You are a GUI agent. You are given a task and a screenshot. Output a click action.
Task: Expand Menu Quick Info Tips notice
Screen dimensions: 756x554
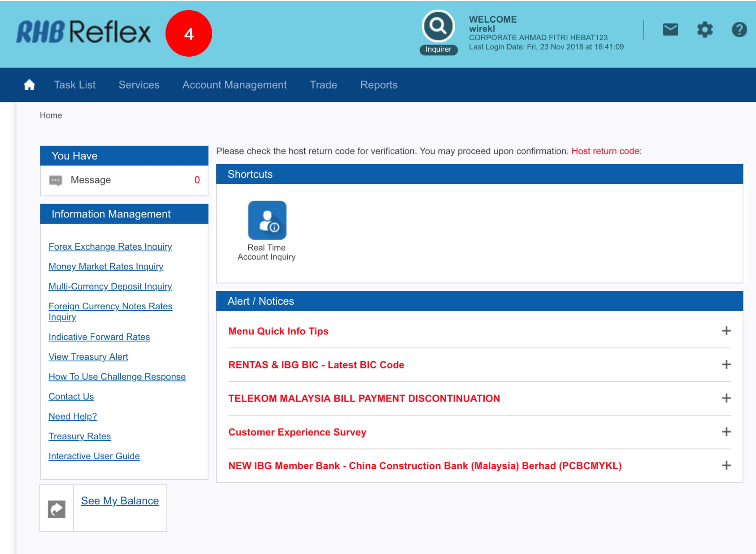(726, 331)
